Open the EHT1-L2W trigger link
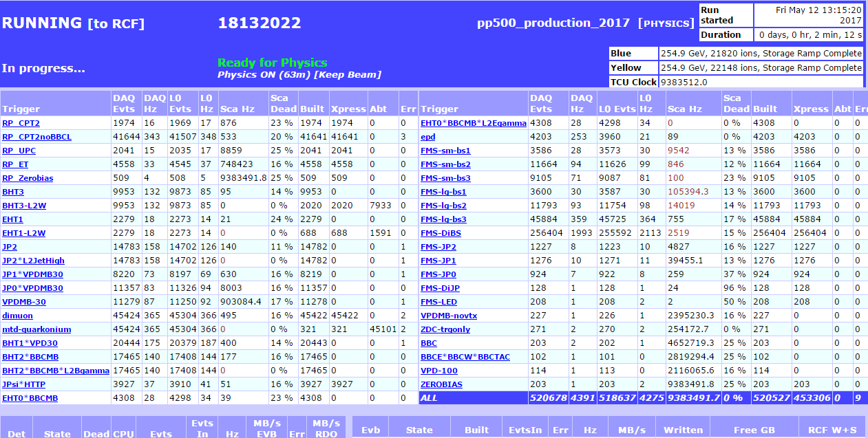Screen dimensions: 868x438 [23, 233]
